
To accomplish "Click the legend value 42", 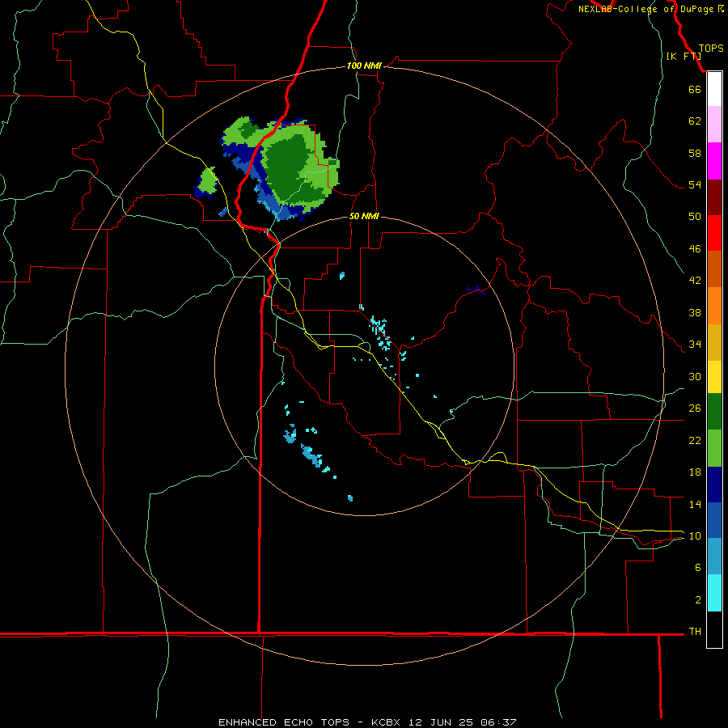I will [695, 280].
